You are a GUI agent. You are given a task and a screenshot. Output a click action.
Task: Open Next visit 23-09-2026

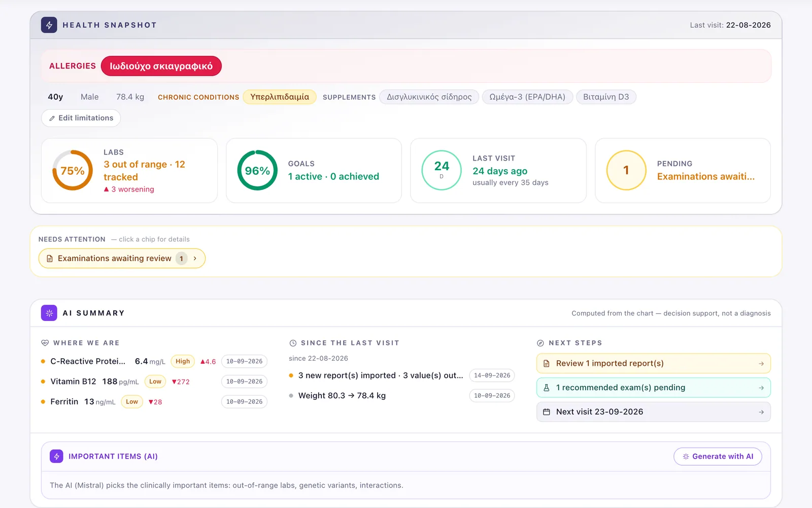[x=654, y=412]
